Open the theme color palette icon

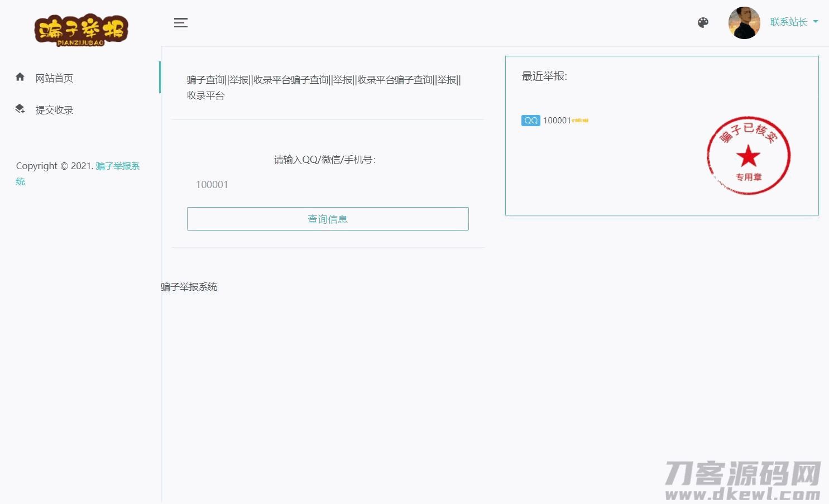tap(703, 22)
